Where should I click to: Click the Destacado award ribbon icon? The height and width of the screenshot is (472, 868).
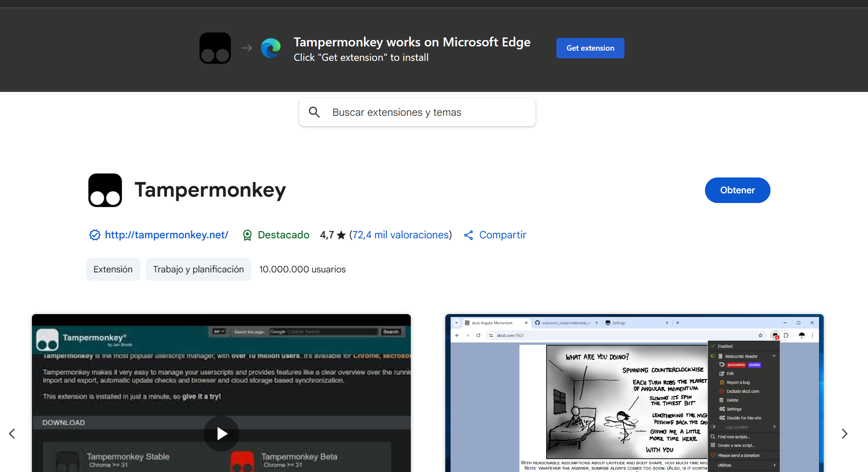coord(247,235)
